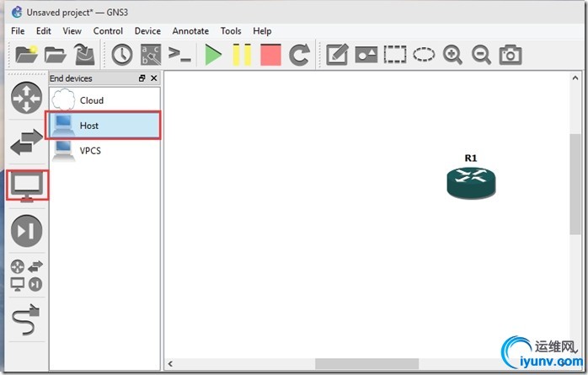Open the Edit menu

click(x=44, y=31)
